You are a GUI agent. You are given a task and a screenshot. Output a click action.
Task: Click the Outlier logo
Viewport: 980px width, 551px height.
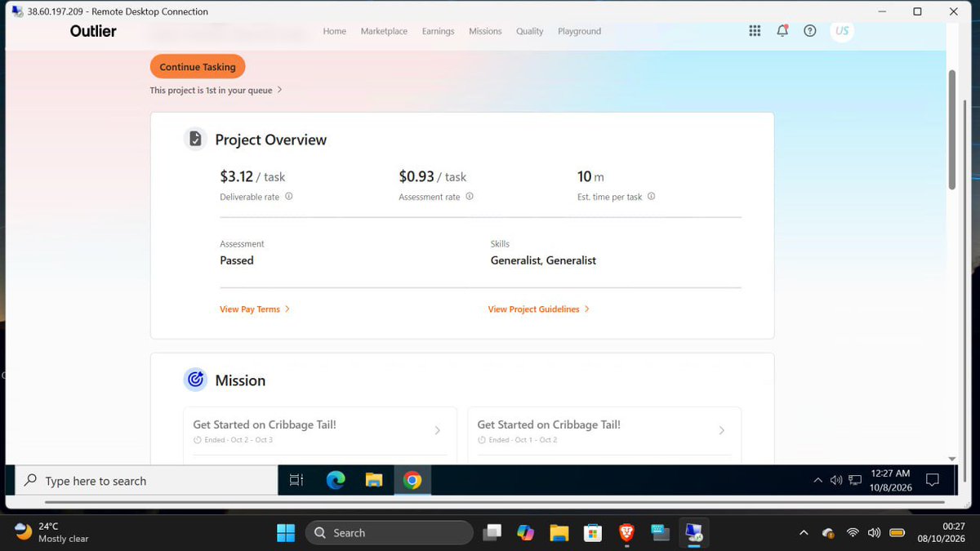(93, 31)
